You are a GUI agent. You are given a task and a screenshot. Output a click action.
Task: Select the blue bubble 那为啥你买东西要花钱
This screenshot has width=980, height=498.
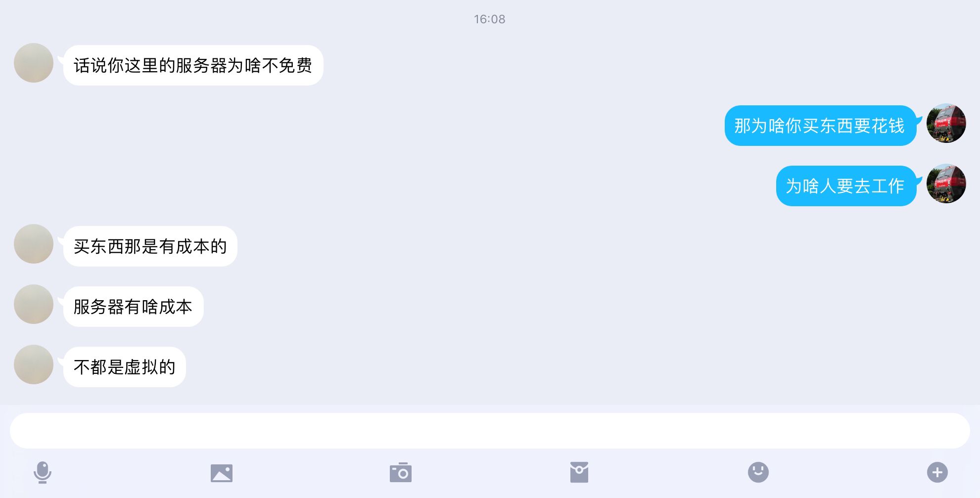pos(820,126)
